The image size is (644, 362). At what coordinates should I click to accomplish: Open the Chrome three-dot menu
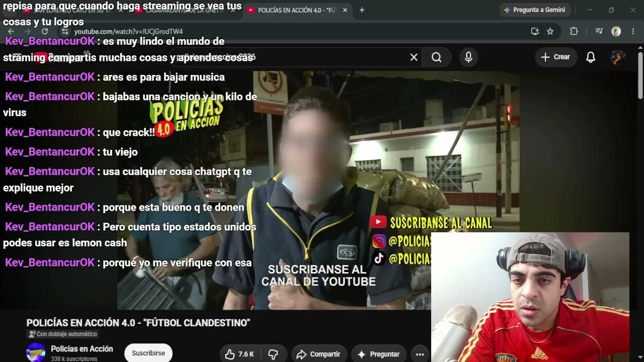pyautogui.click(x=633, y=31)
